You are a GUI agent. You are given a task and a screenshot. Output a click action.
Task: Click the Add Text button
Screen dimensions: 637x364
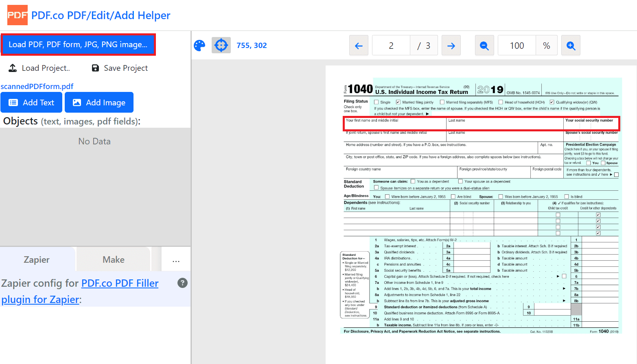click(31, 102)
